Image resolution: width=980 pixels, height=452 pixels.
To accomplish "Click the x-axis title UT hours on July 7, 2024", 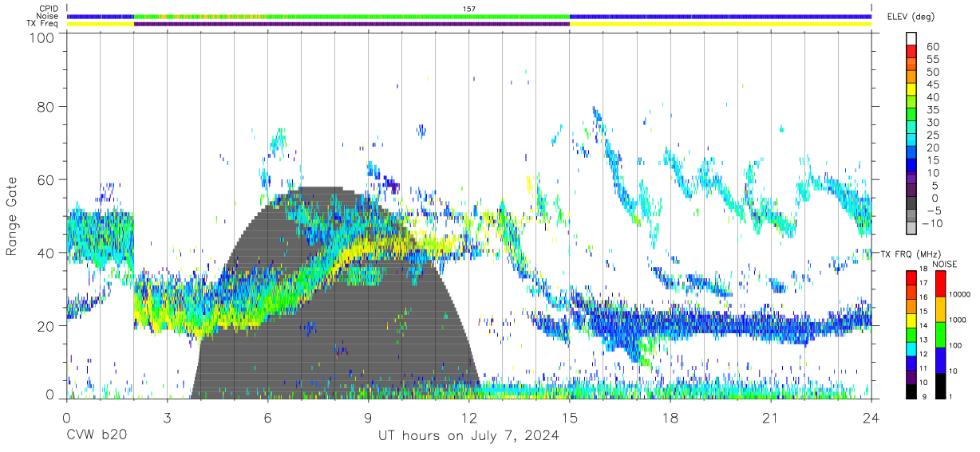I will (x=468, y=436).
